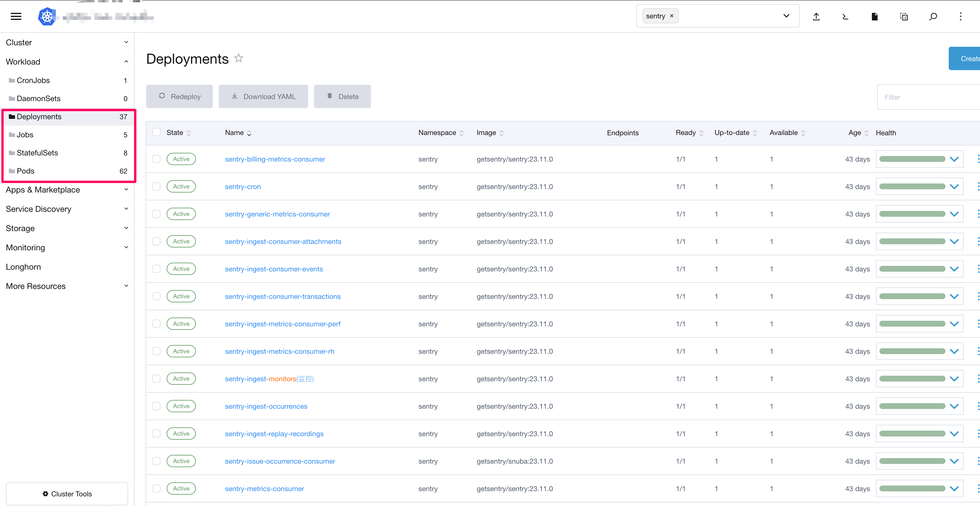Viewport: 980px width, 506px height.
Task: Toggle the select-all checkbox in table header
Action: [x=156, y=132]
